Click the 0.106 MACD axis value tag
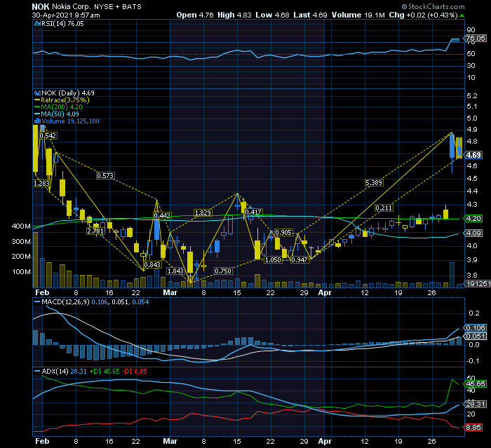 476,328
